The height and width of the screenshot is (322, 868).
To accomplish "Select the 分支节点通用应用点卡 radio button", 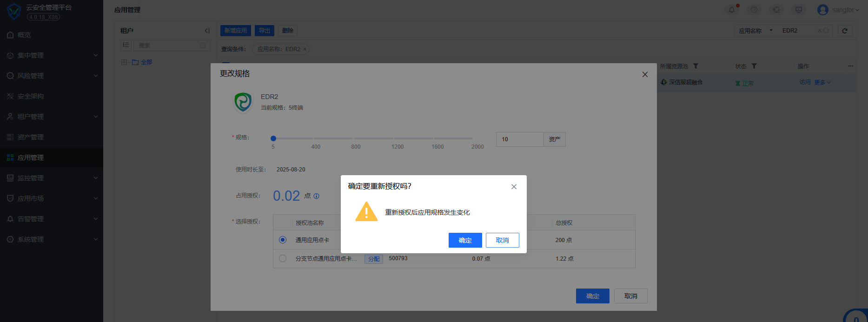I will [x=283, y=258].
